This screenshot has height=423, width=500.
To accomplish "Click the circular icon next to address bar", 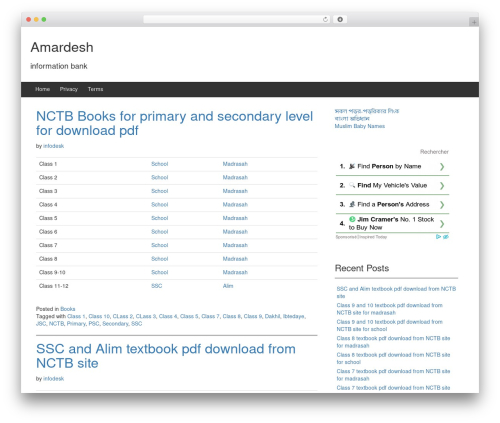I will coord(340,19).
